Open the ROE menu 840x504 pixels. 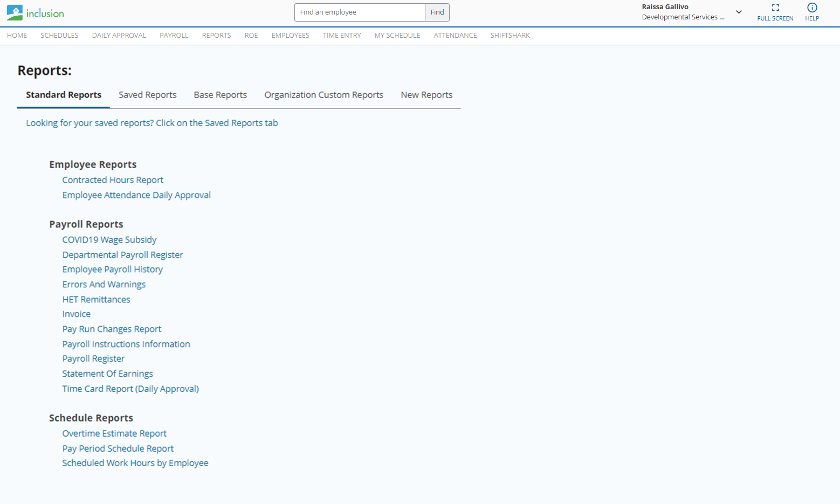pyautogui.click(x=251, y=36)
